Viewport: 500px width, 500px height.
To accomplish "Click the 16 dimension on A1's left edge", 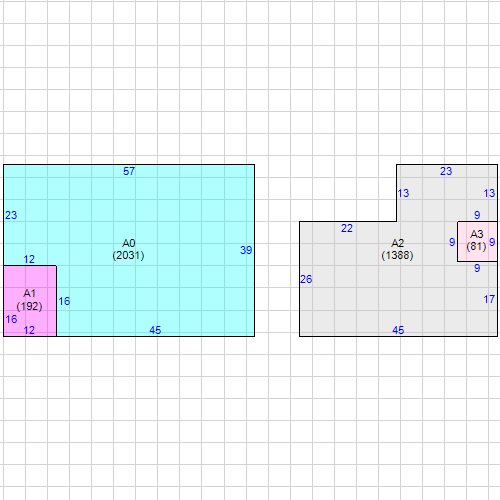I will pyautogui.click(x=11, y=319).
